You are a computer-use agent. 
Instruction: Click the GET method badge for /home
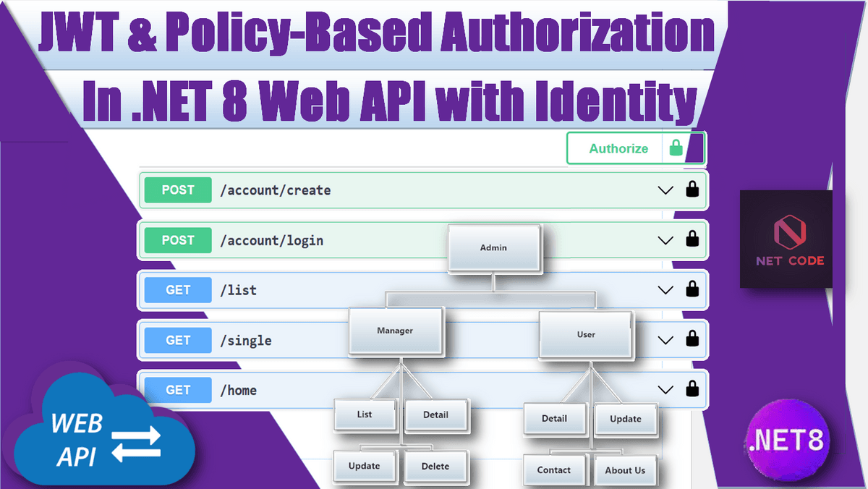[x=178, y=390]
